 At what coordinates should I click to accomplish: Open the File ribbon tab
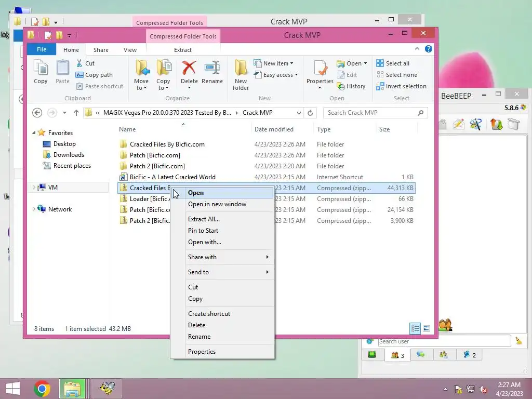42,49
